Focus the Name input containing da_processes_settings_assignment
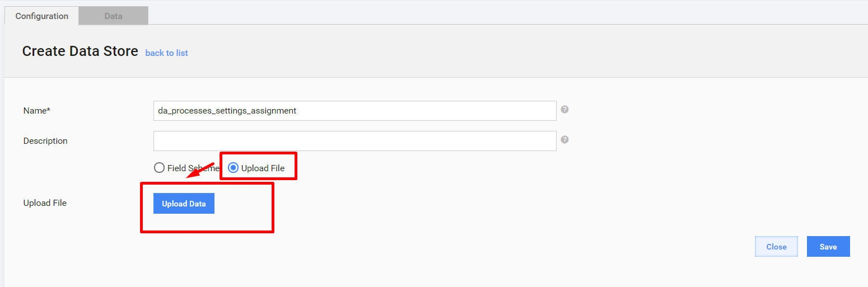The width and height of the screenshot is (868, 287). pyautogui.click(x=354, y=111)
